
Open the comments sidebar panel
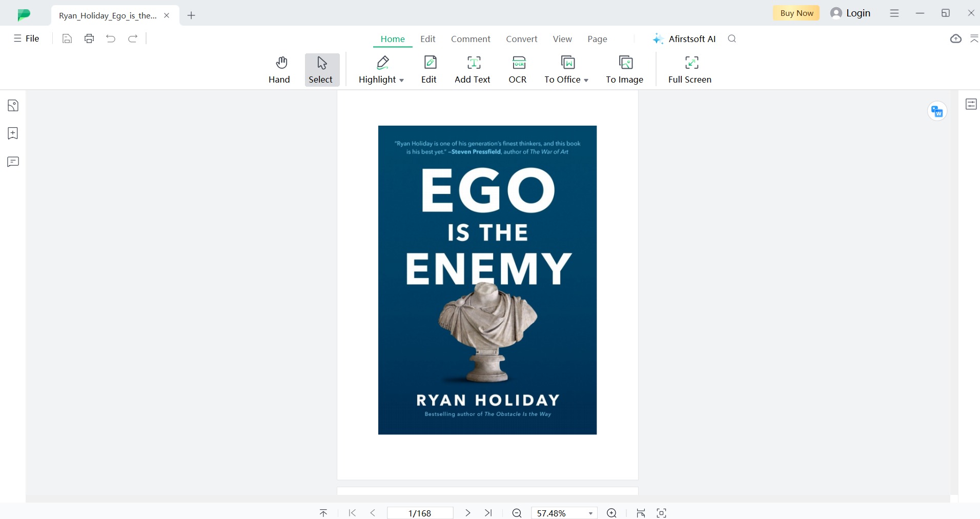[x=13, y=162]
